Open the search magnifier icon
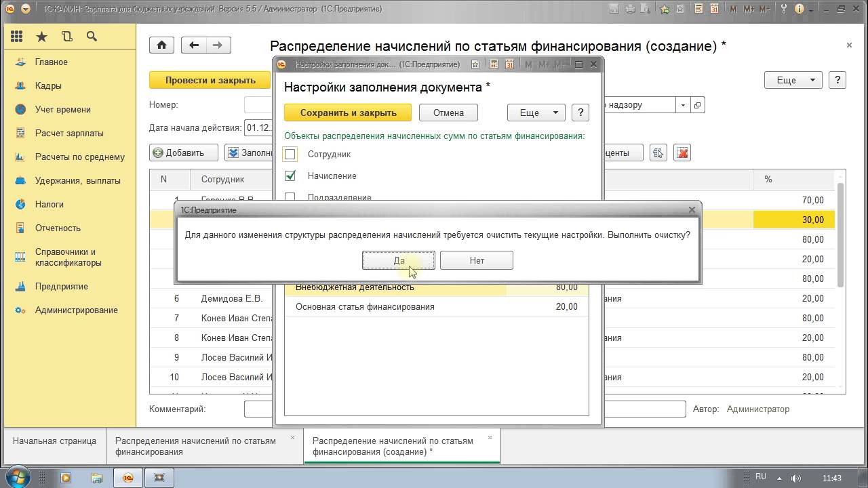Image resolution: width=868 pixels, height=488 pixels. click(x=92, y=37)
